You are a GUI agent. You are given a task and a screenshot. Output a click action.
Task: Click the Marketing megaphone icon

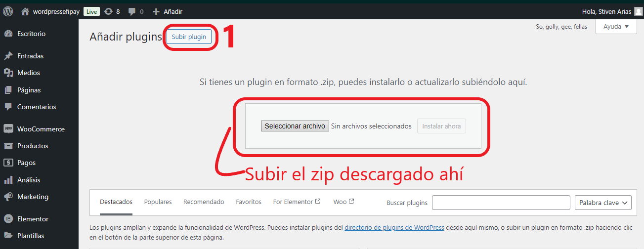tap(8, 197)
